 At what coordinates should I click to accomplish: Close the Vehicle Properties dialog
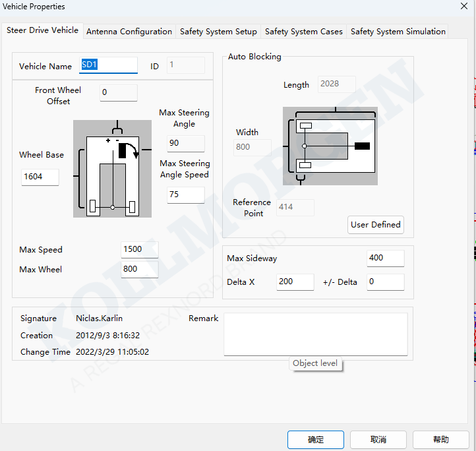463,6
